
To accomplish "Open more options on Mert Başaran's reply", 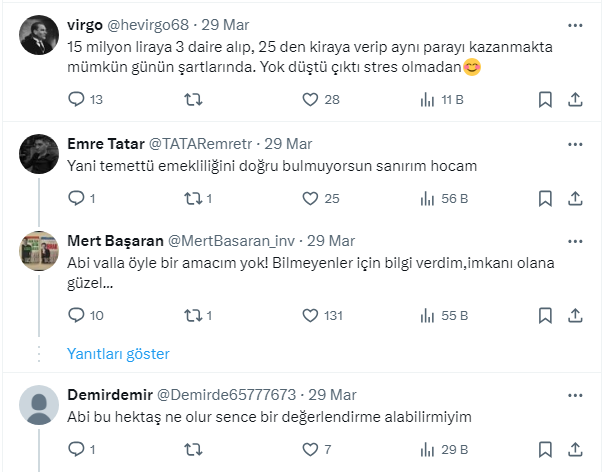I will click(x=575, y=240).
